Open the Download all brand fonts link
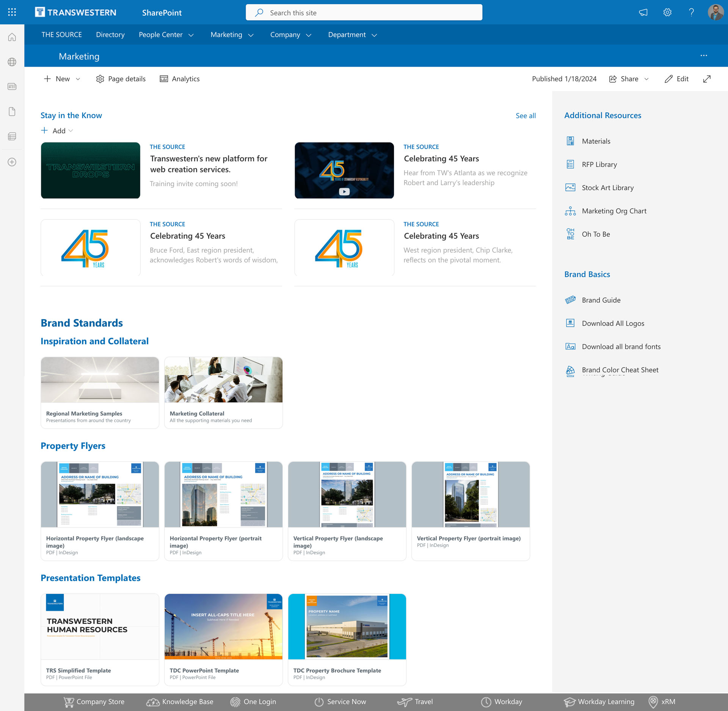Screen dimensions: 728x711 [621, 346]
